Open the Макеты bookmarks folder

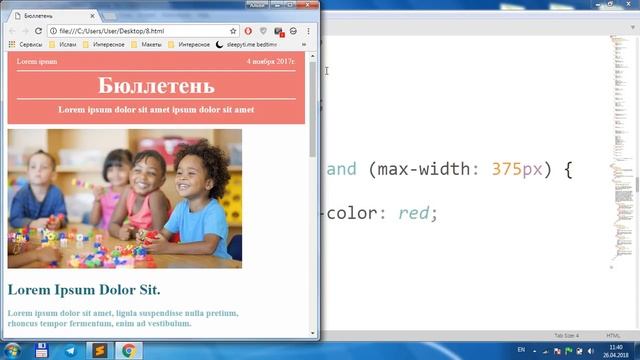(147, 44)
